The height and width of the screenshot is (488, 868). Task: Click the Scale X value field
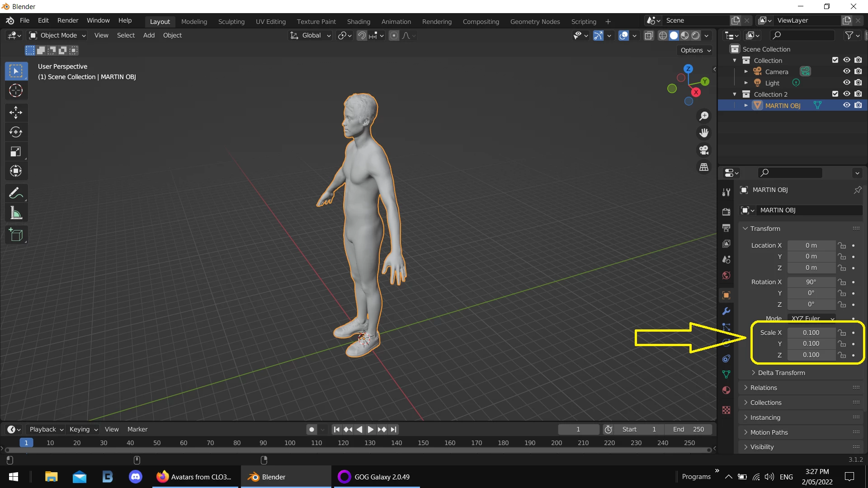(x=811, y=333)
